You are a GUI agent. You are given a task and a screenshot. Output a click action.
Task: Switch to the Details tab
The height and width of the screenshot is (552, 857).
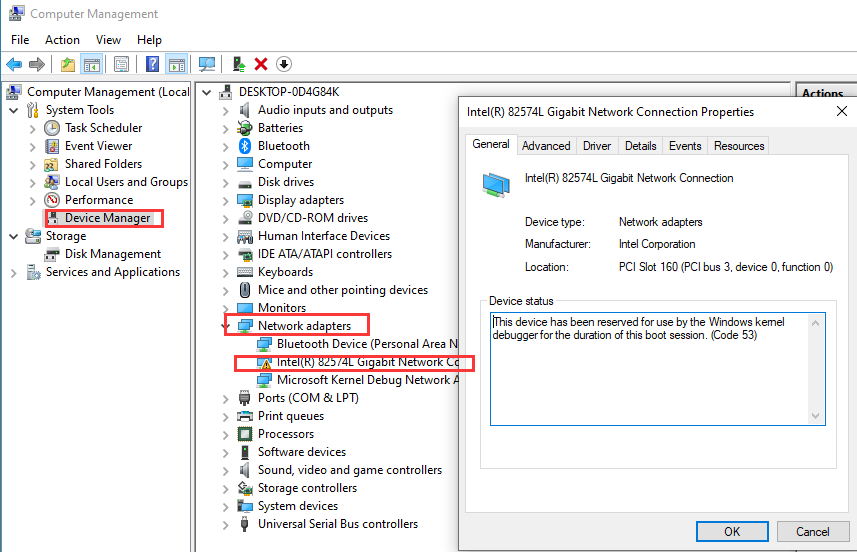641,146
